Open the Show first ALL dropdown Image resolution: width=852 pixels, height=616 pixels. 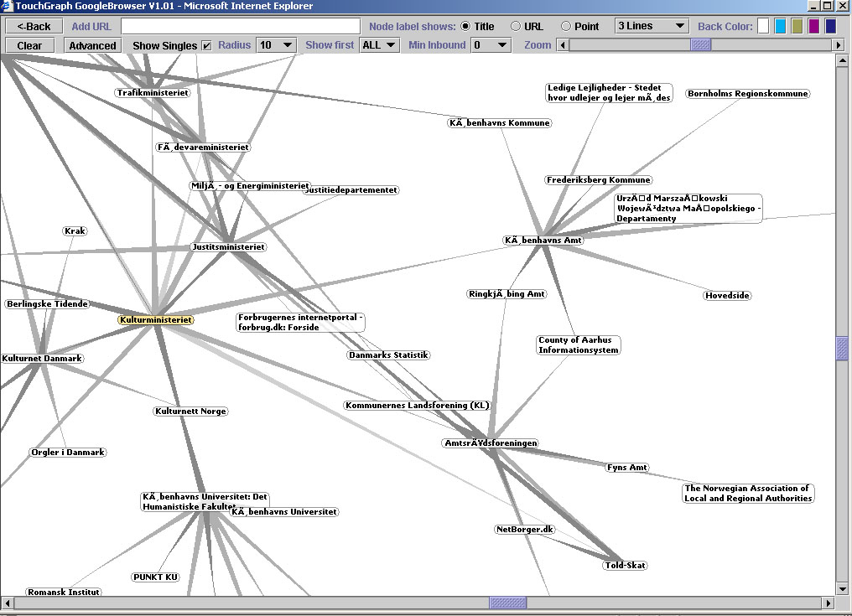[380, 45]
